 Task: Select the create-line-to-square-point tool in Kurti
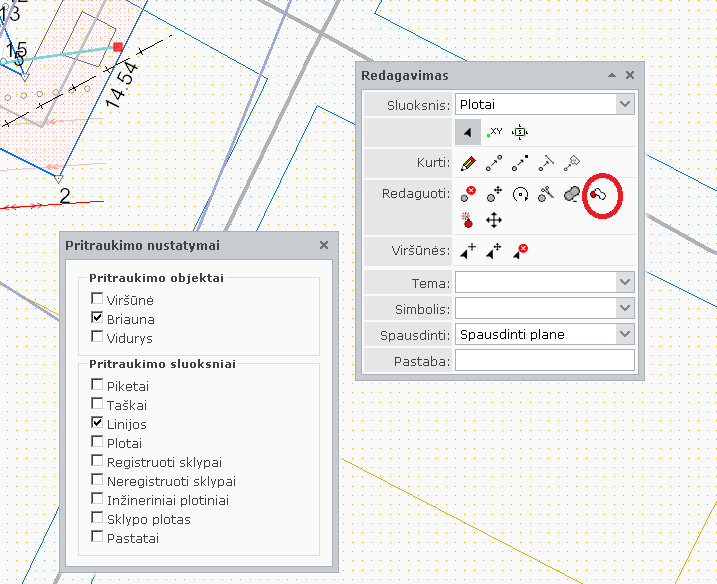[520, 163]
